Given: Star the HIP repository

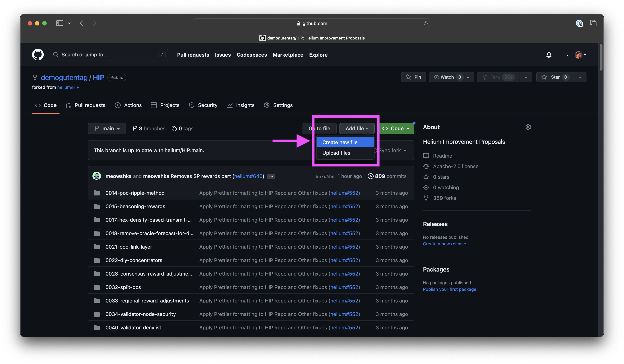Looking at the screenshot, I should click(555, 77).
